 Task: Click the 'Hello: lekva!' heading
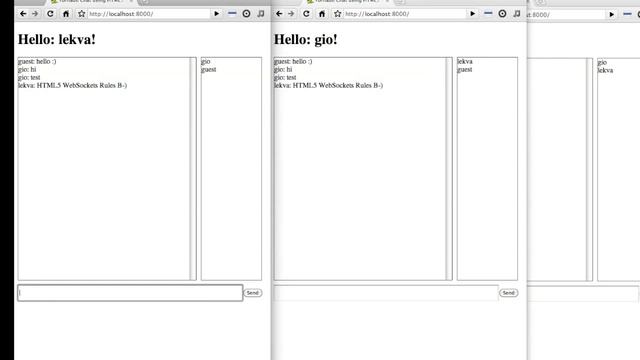click(x=57, y=40)
